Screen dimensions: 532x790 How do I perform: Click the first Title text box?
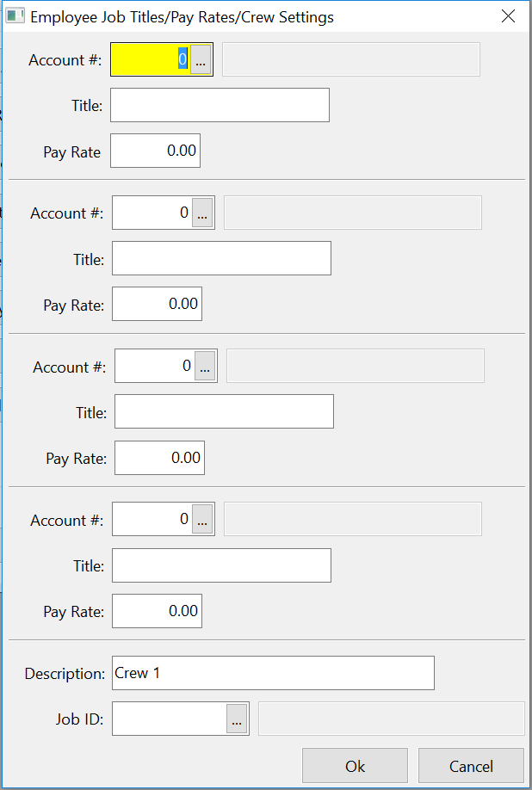220,105
